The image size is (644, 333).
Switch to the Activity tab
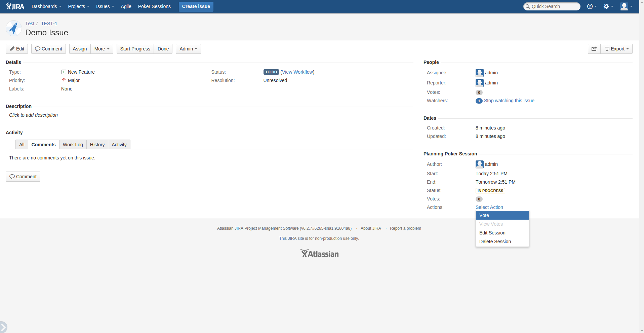pos(119,145)
